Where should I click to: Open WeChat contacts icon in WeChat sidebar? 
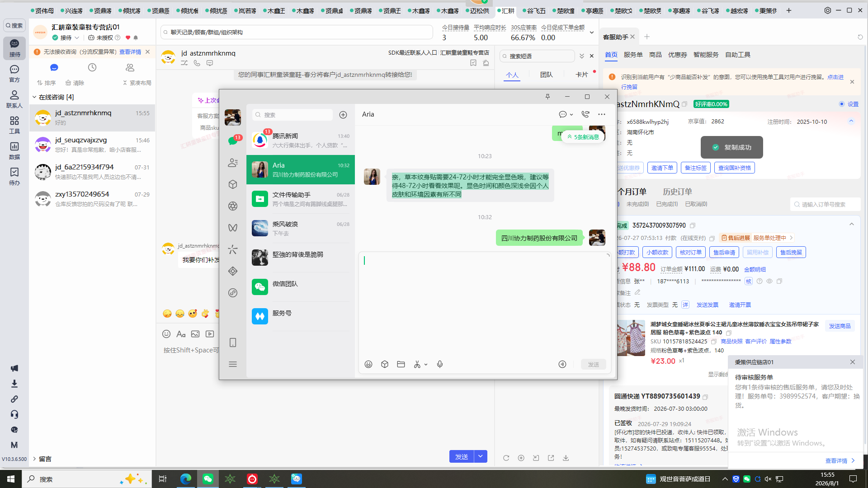[x=233, y=163]
